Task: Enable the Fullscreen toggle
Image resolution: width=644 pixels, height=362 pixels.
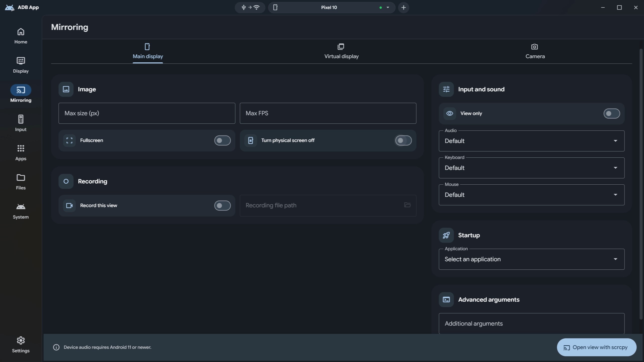Action: click(x=222, y=140)
